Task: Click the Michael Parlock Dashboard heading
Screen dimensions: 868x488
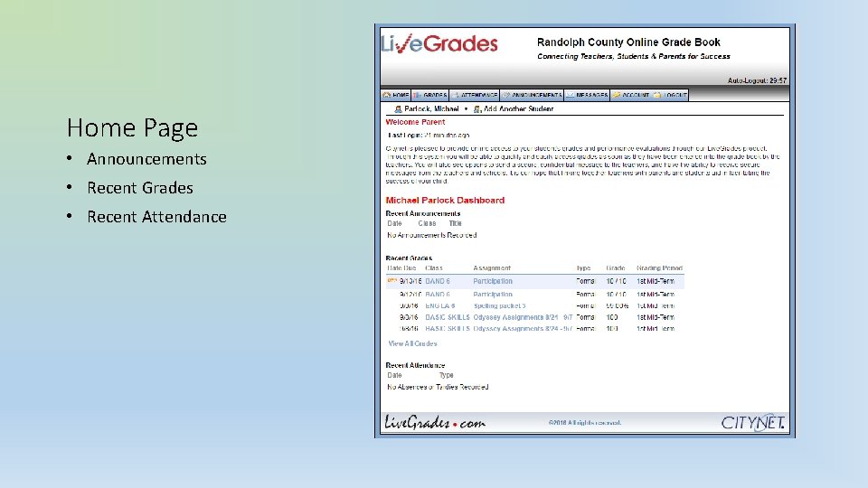Action: click(x=445, y=201)
